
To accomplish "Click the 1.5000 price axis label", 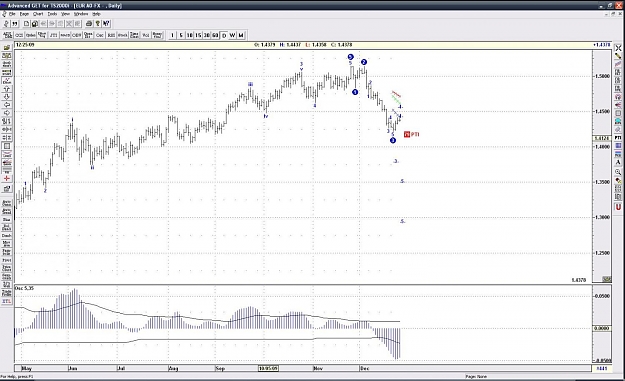I will (602, 76).
